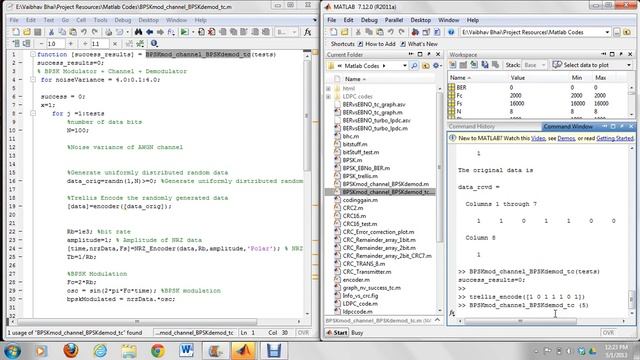
Task: Click Import data icon in Workspace toolbar
Action: click(474, 65)
